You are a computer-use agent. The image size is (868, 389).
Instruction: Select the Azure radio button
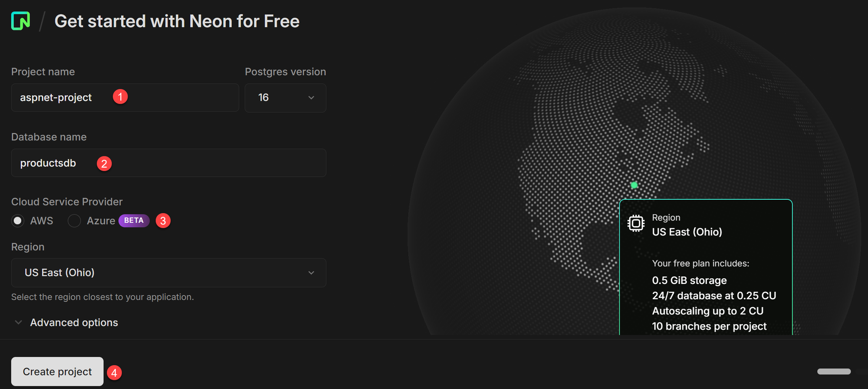[74, 221]
